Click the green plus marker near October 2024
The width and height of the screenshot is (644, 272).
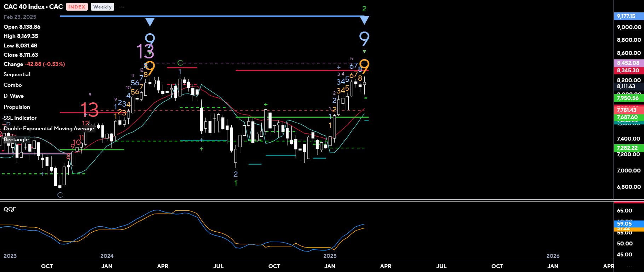(x=266, y=104)
